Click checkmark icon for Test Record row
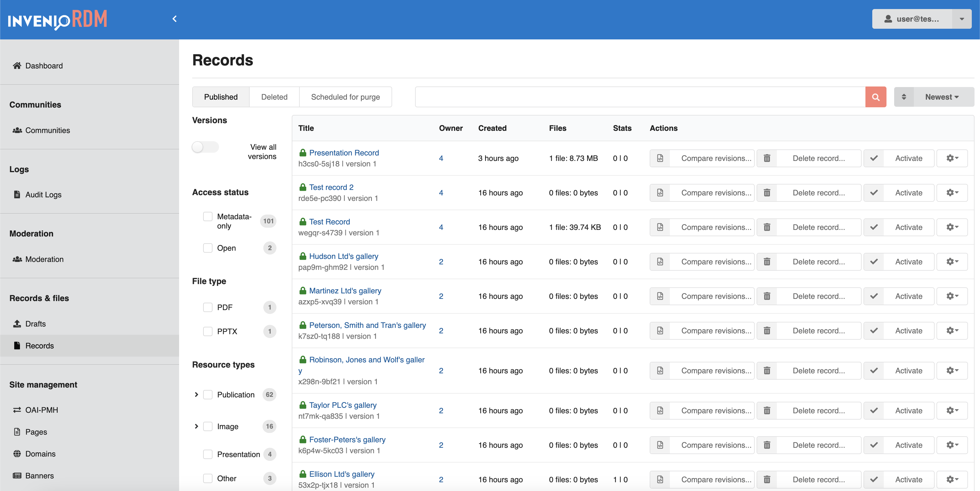Screen dimensions: 980x491 click(x=874, y=227)
